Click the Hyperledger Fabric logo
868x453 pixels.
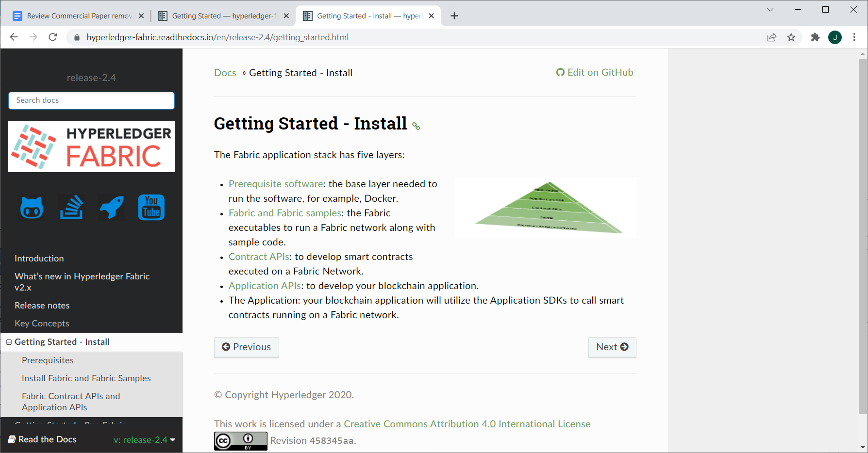coord(91,146)
